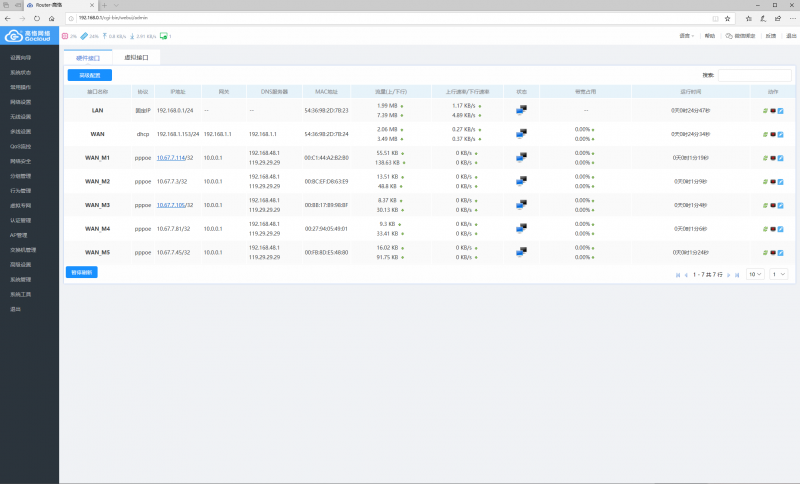Click the blue edit icon in WAN row
Image resolution: width=800 pixels, height=484 pixels.
781,135
